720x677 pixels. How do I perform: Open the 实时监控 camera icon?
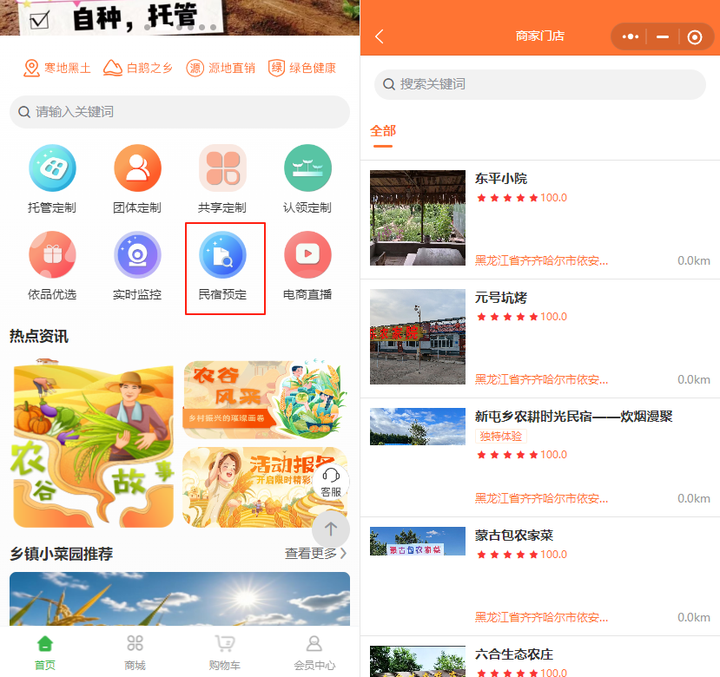137,255
